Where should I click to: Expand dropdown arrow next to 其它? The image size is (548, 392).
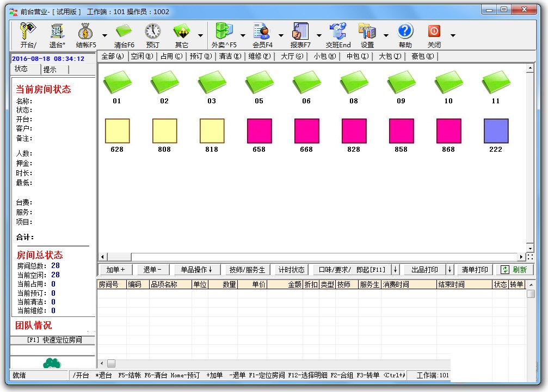pos(200,35)
